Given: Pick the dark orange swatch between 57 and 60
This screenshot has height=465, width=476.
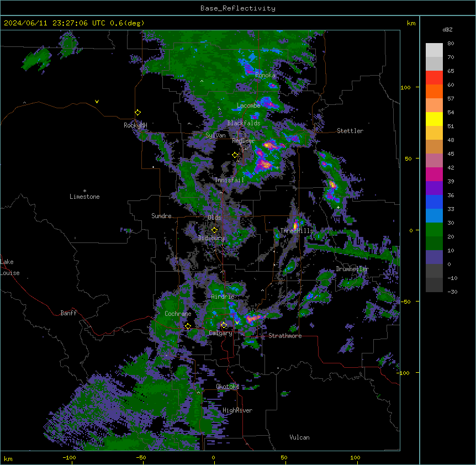Looking at the screenshot, I should (x=434, y=91).
